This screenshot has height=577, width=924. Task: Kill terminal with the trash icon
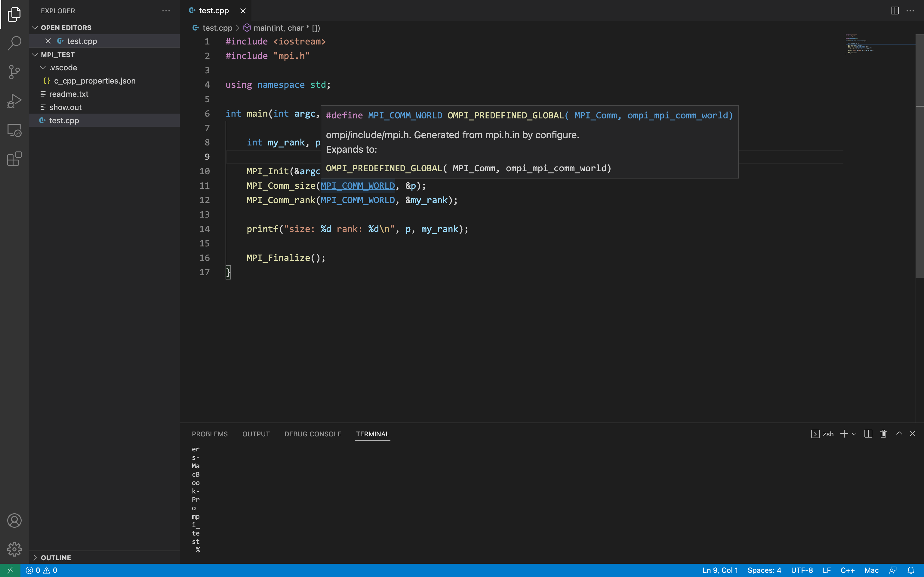click(883, 434)
